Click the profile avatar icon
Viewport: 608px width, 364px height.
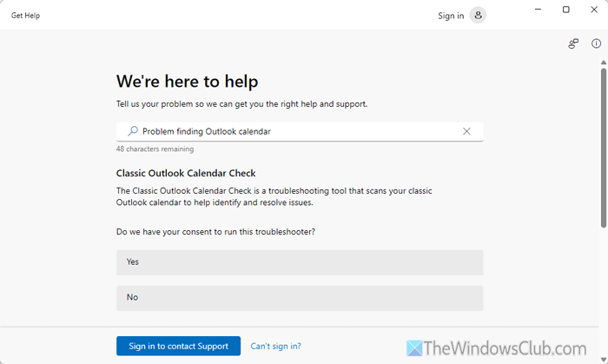click(x=478, y=15)
